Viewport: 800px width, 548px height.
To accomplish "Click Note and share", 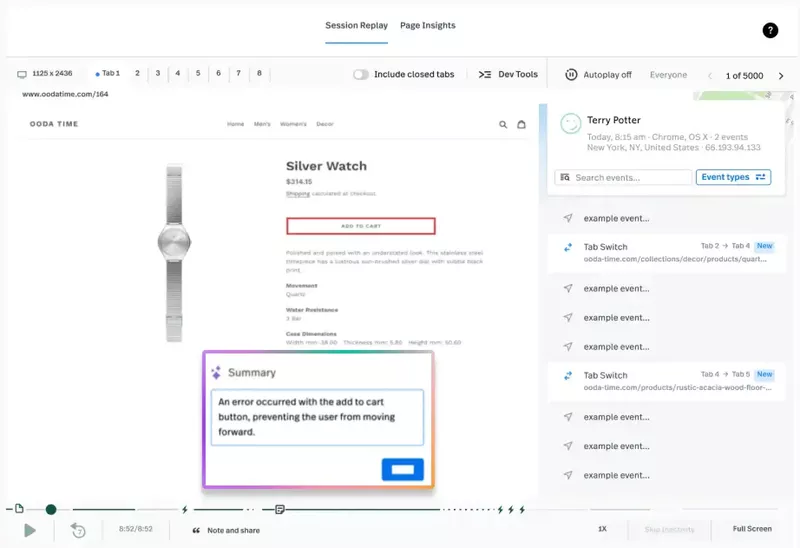I will (x=226, y=531).
